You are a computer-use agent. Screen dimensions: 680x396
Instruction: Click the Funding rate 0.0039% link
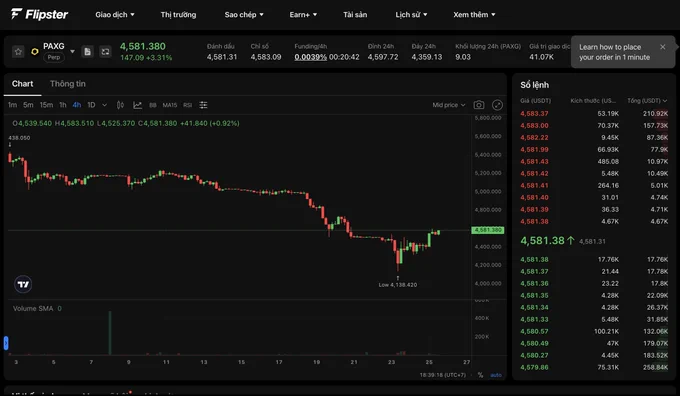(x=311, y=57)
